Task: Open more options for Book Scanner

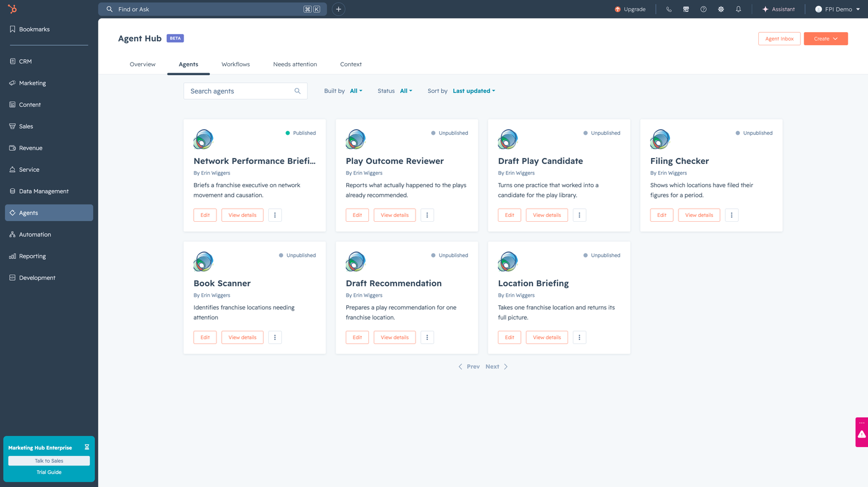Action: [275, 337]
